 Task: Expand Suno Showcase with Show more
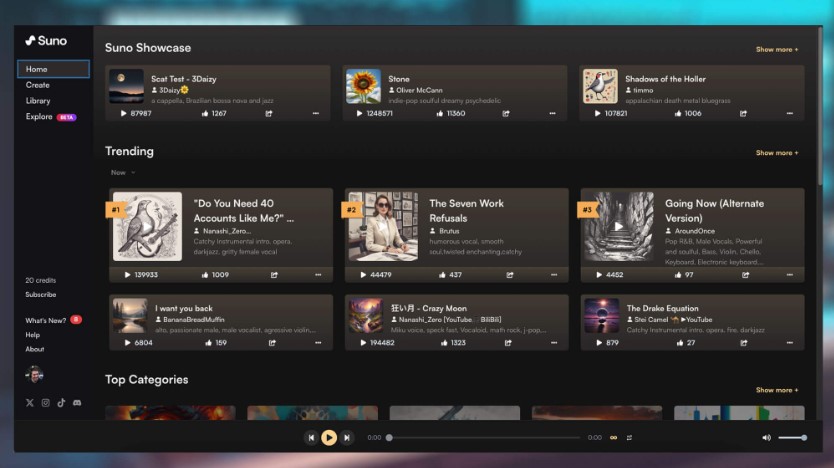click(x=777, y=49)
